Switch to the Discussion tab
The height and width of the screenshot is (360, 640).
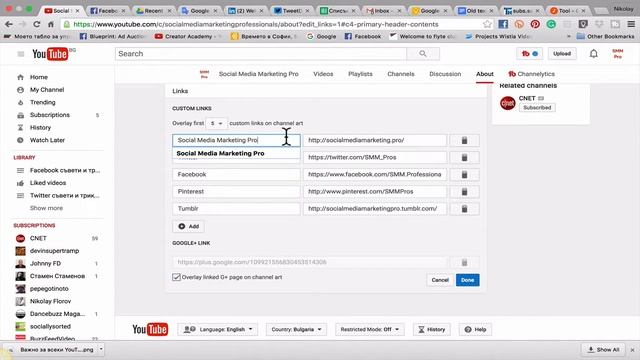(x=445, y=74)
